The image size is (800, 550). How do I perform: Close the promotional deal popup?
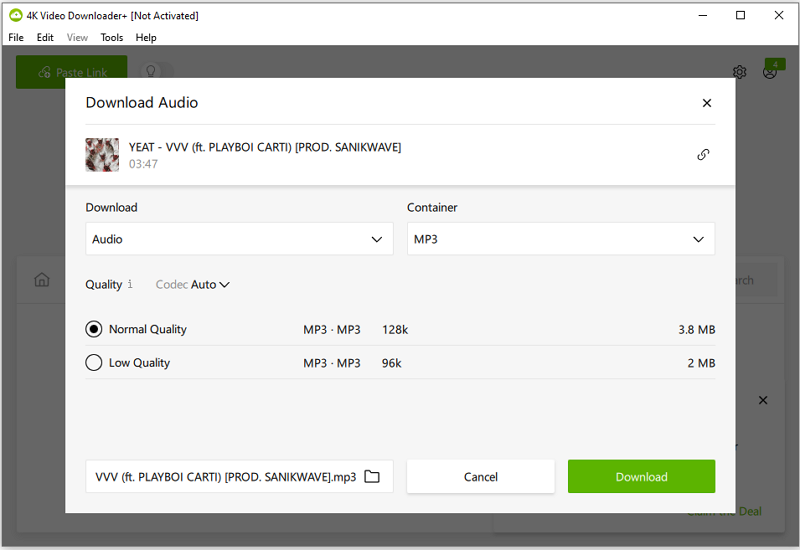[x=763, y=400]
